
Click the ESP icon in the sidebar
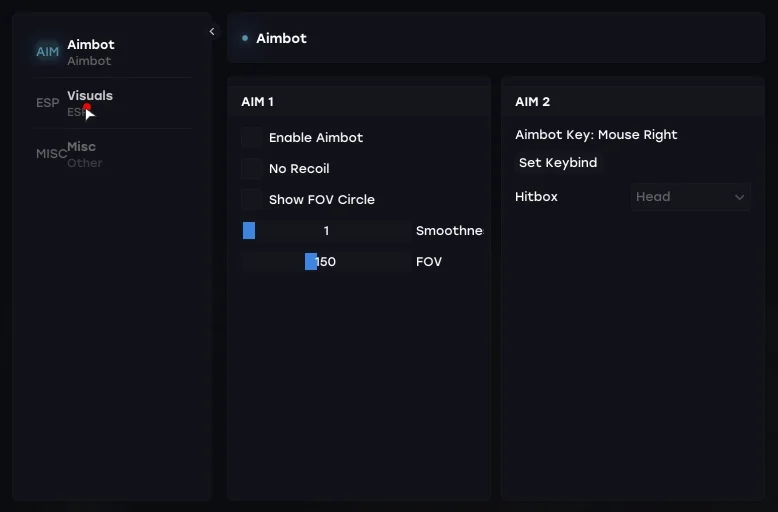(47, 103)
